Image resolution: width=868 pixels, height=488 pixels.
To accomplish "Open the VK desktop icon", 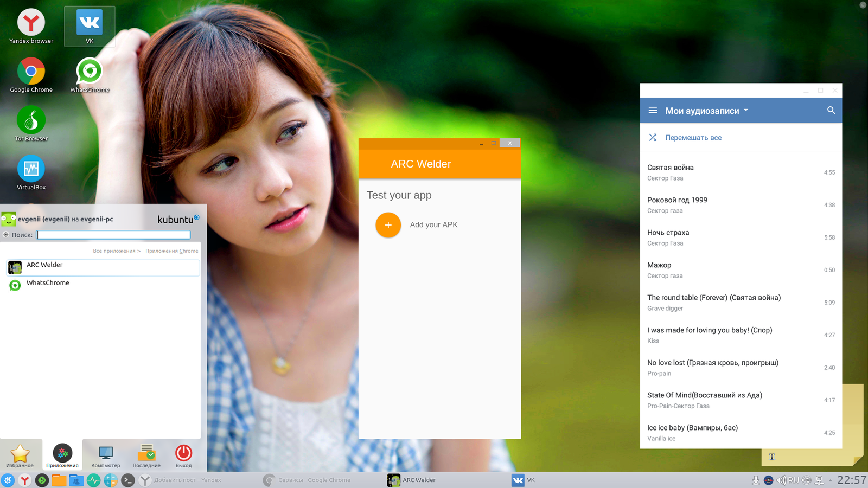I will tap(90, 26).
